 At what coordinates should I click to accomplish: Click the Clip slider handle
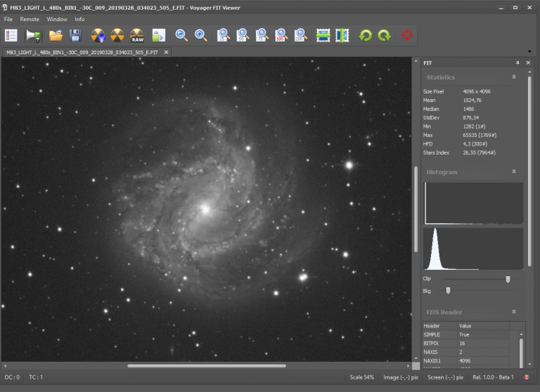pyautogui.click(x=508, y=279)
